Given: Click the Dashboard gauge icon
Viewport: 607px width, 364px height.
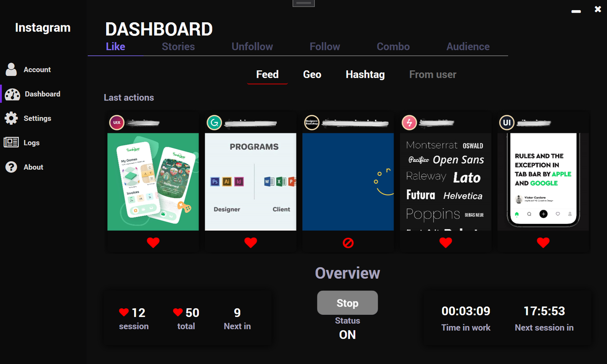Looking at the screenshot, I should [12, 94].
